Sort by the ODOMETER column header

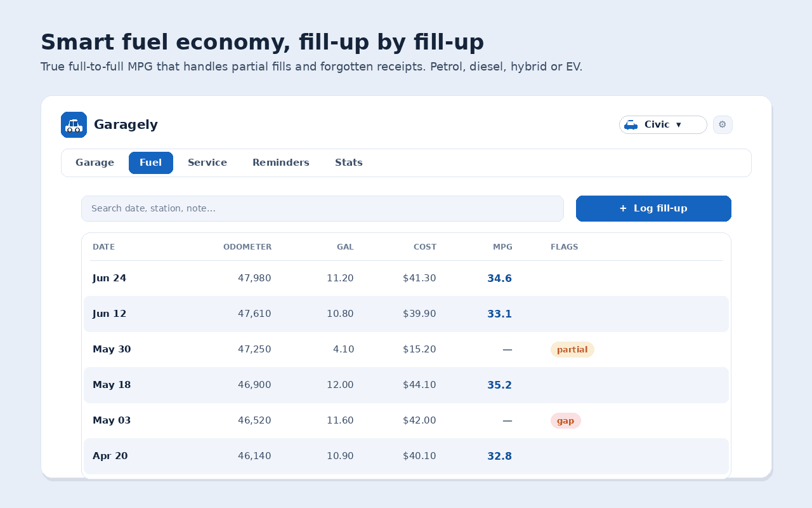pos(247,247)
